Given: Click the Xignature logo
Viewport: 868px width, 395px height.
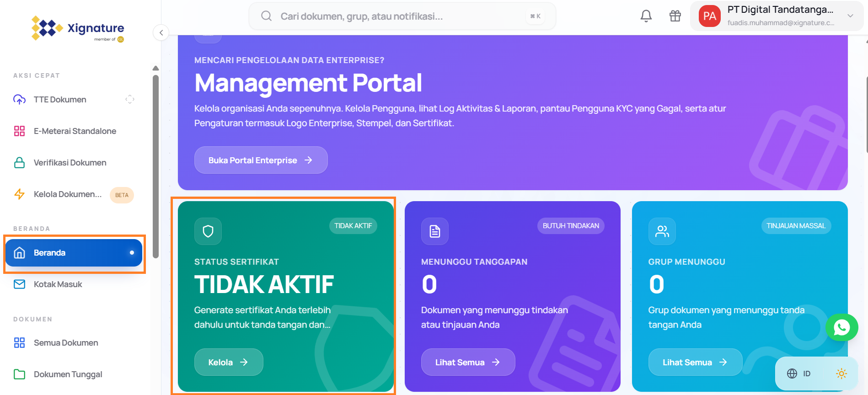Looking at the screenshot, I should coord(78,29).
